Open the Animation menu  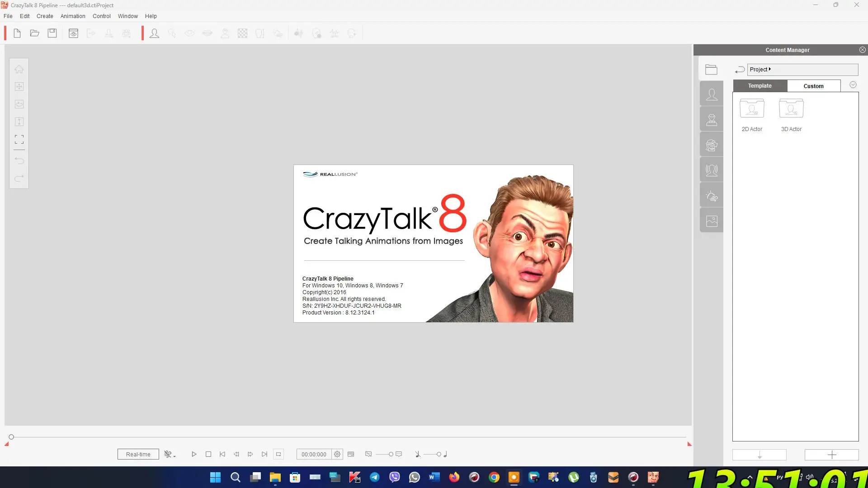point(73,16)
